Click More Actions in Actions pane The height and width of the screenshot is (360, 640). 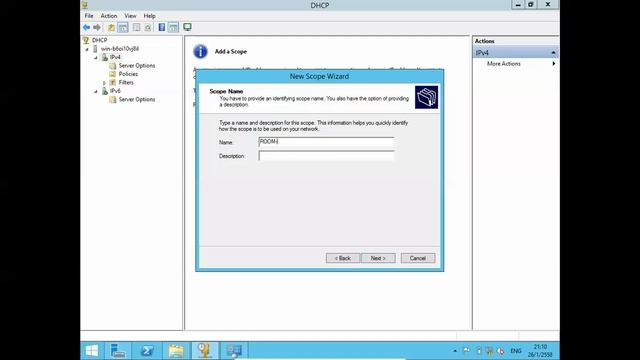pos(504,64)
